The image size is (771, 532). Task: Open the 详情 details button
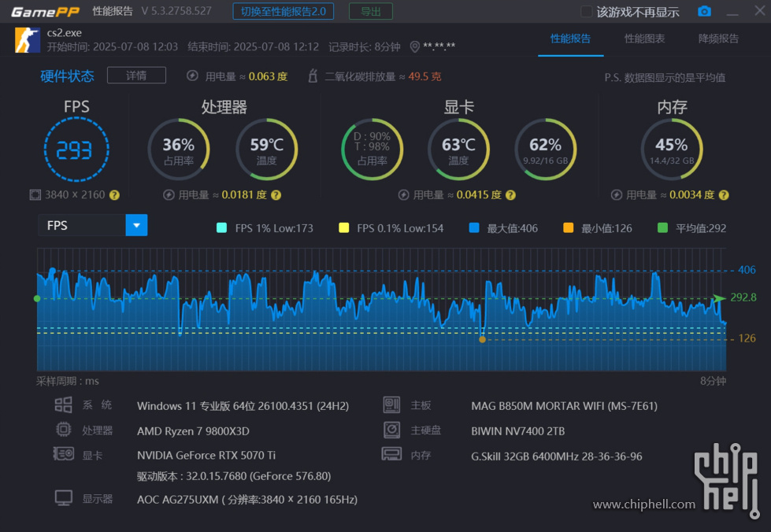click(136, 76)
